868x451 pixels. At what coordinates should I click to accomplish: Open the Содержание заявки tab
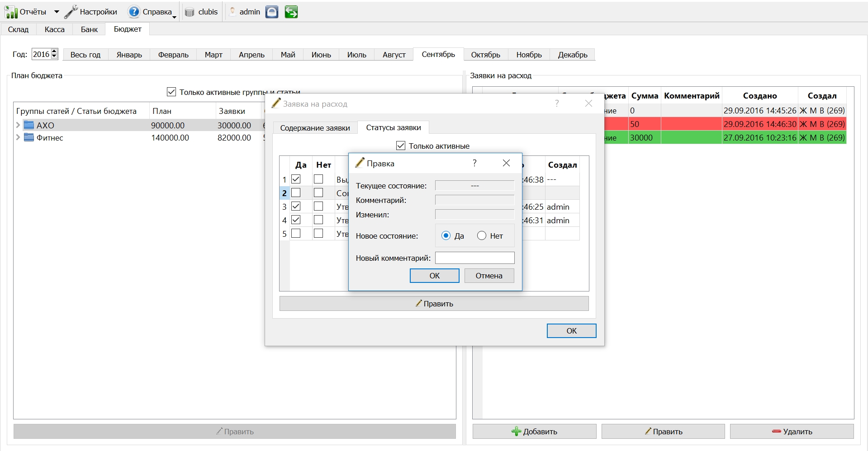pos(315,128)
